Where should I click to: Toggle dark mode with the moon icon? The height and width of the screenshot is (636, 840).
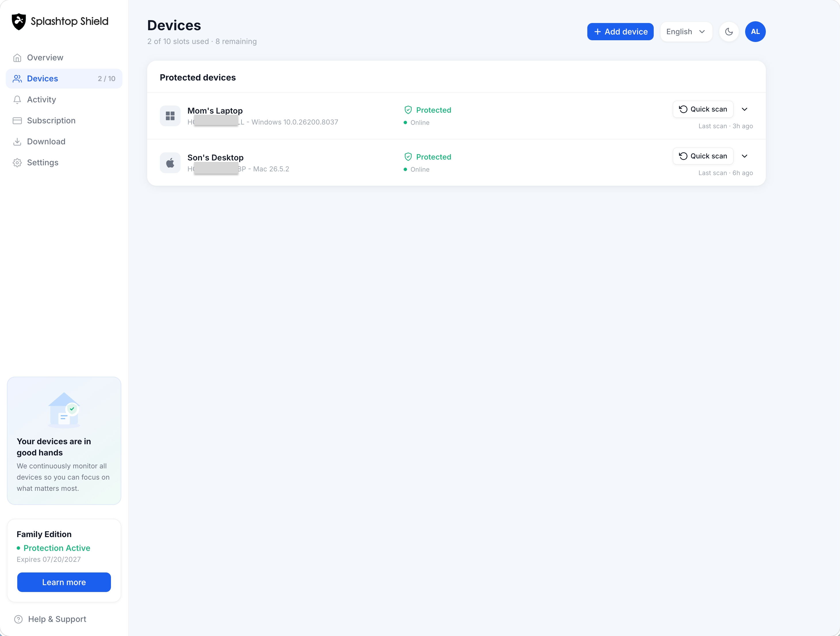(x=729, y=32)
